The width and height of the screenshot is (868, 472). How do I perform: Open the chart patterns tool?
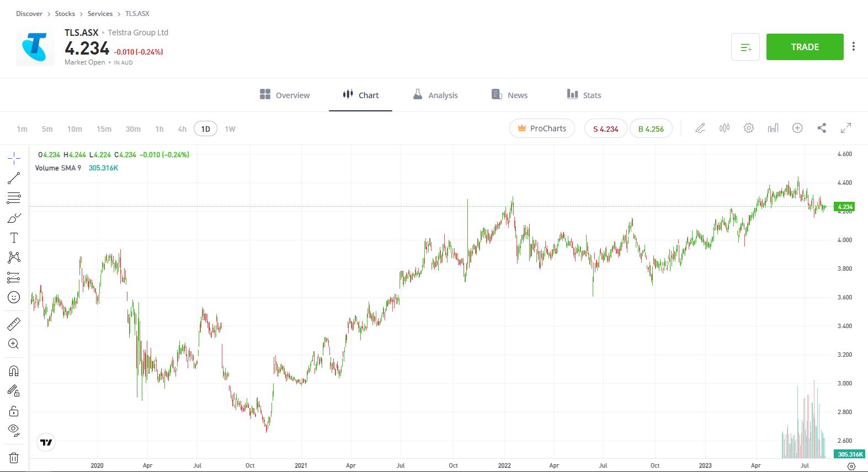point(14,258)
